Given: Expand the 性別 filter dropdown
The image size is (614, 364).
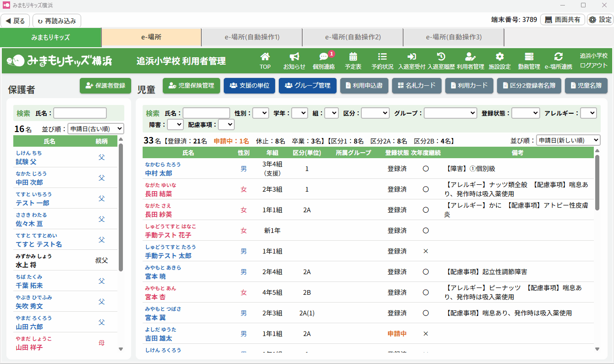Looking at the screenshot, I should [260, 113].
